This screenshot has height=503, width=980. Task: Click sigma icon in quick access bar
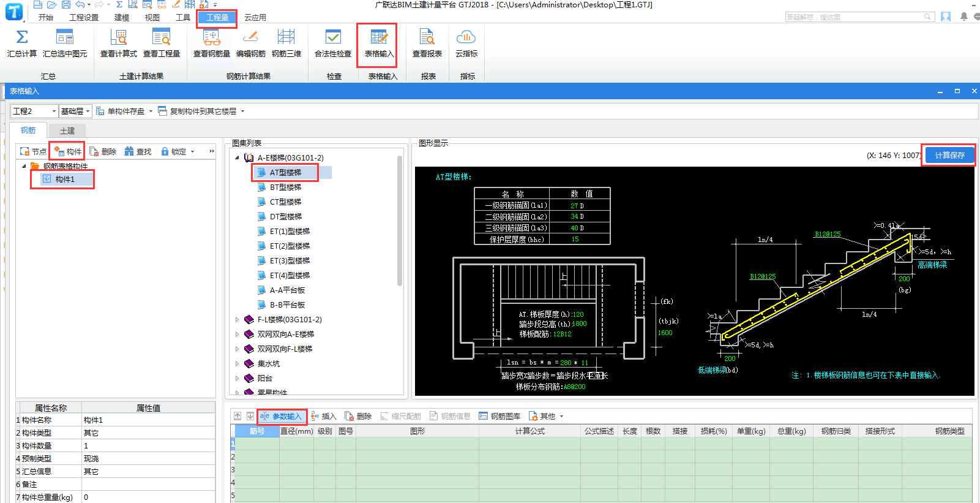119,4
